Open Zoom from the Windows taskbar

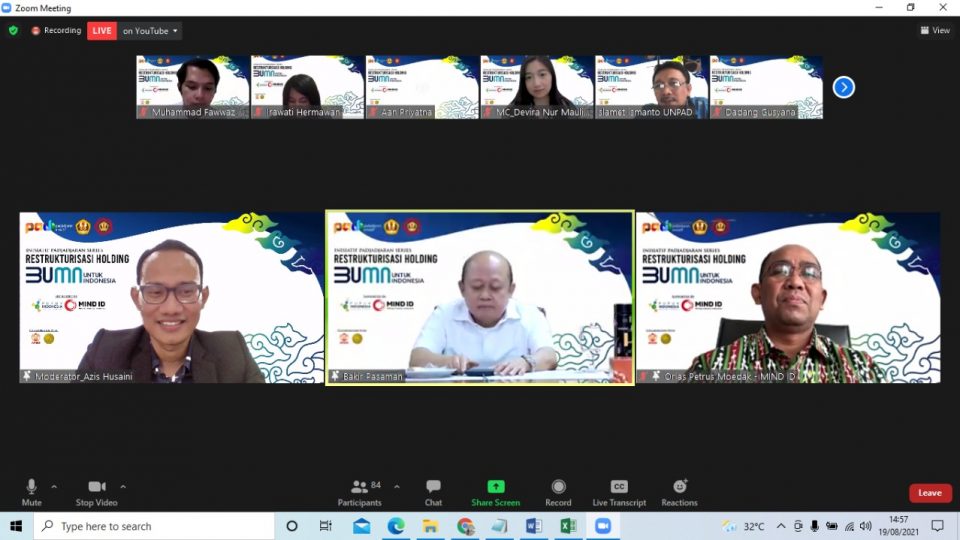603,526
